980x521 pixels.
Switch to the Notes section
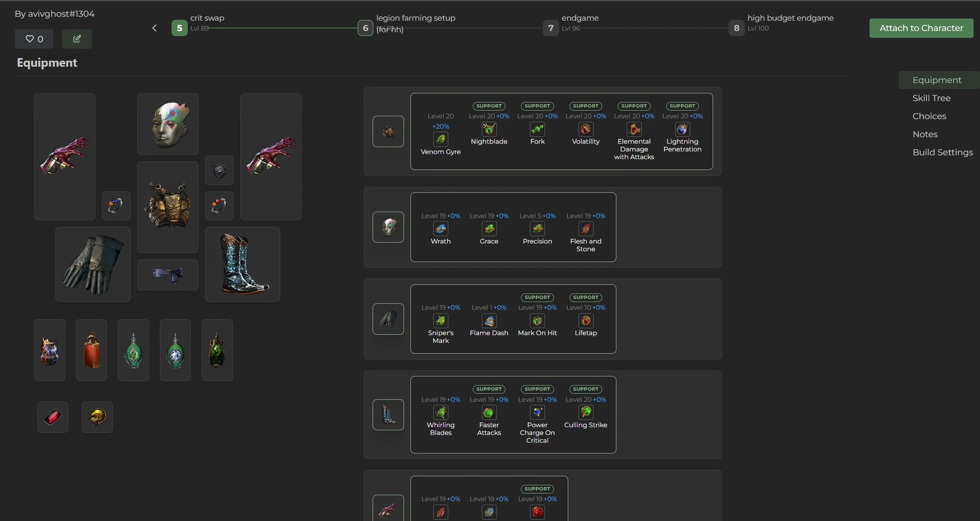[925, 134]
